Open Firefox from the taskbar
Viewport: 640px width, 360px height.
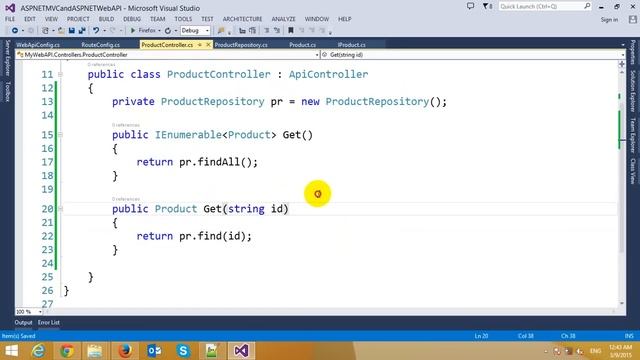[125, 351]
